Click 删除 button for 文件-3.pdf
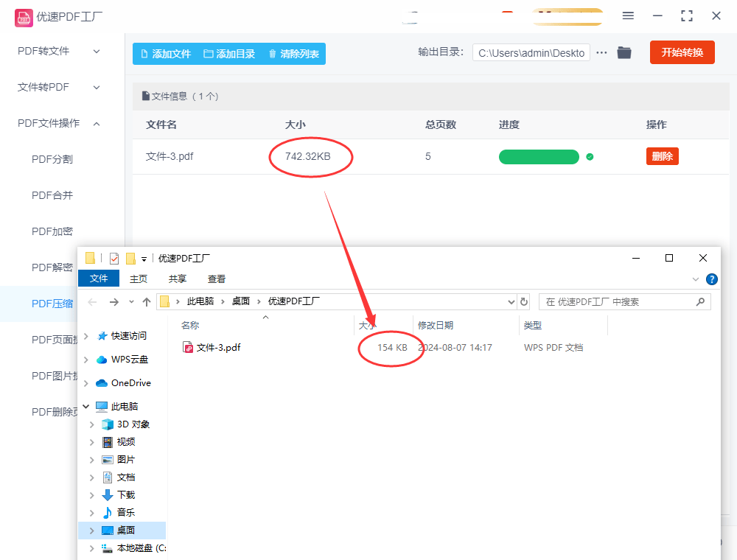 coord(663,156)
